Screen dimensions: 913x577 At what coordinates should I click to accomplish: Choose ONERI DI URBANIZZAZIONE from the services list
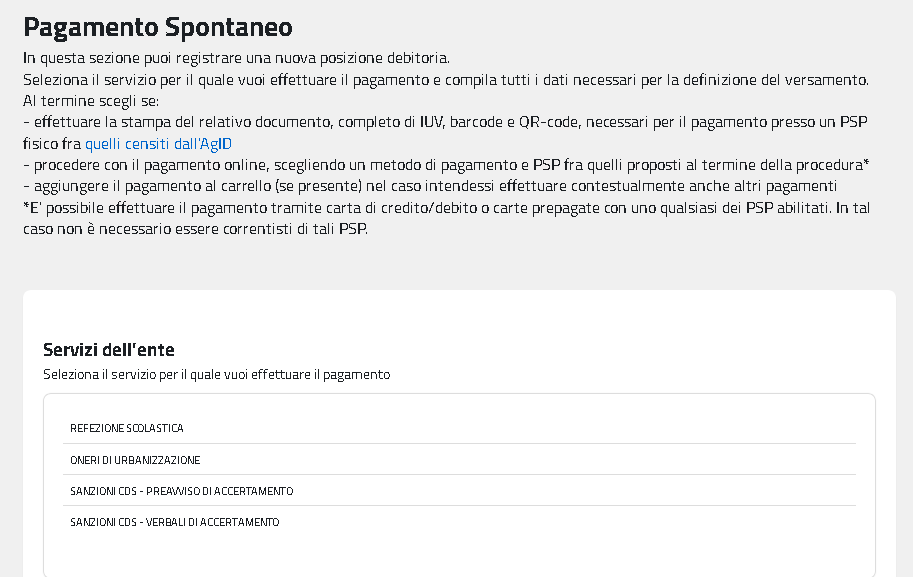tap(134, 459)
